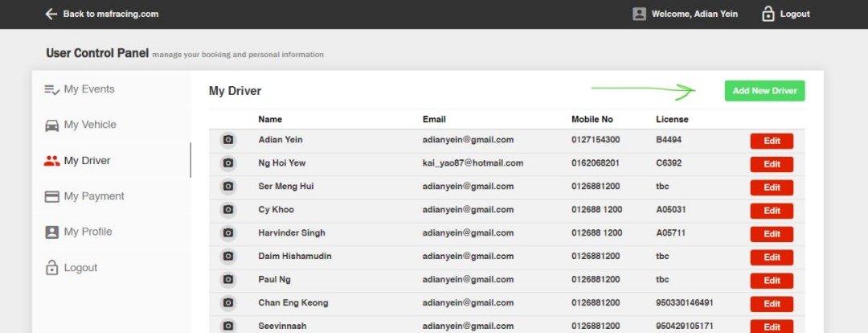The image size is (868, 333).
Task: Click the My Events checklist icon
Action: pyautogui.click(x=52, y=89)
